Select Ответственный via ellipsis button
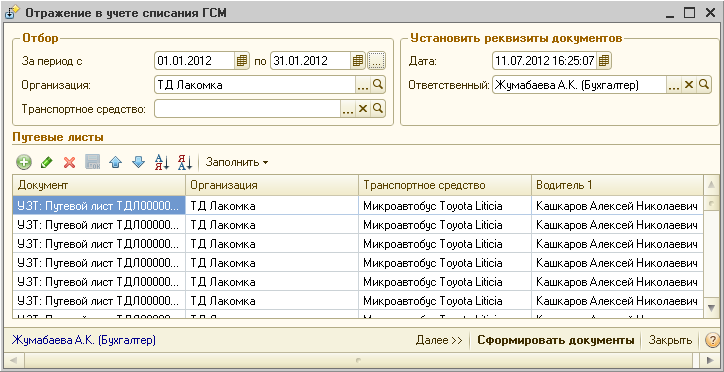The image size is (724, 372). [x=674, y=85]
